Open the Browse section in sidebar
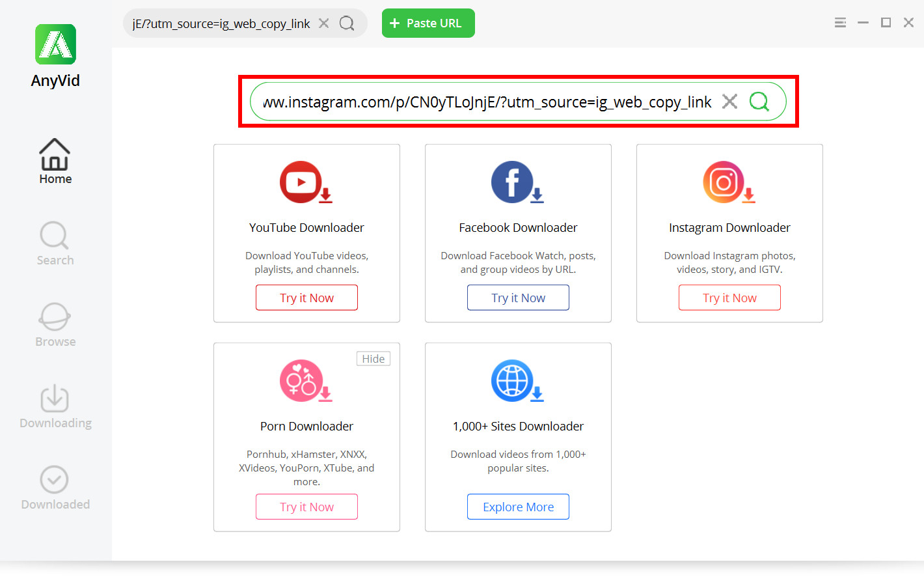 coord(55,325)
